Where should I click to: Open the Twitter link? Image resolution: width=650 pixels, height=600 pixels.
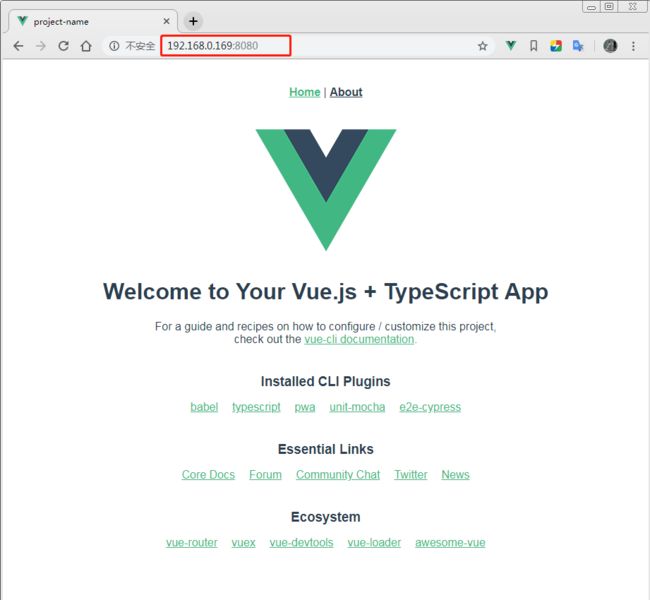coord(411,475)
